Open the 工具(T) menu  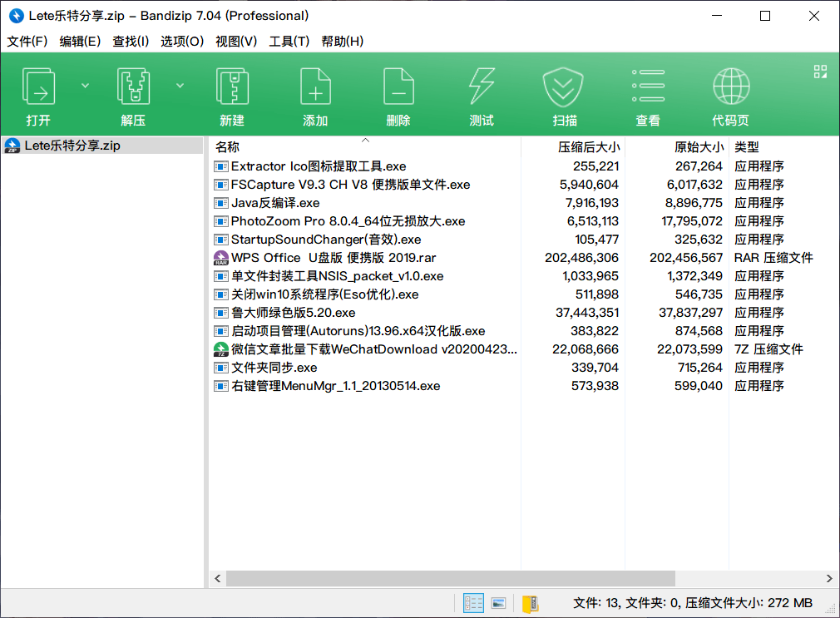(289, 42)
